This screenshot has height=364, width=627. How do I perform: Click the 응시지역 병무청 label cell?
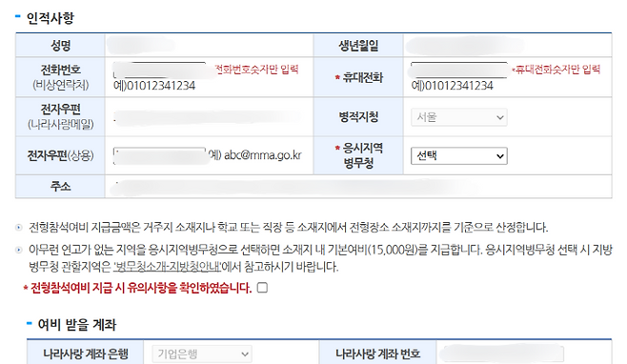coord(358,155)
